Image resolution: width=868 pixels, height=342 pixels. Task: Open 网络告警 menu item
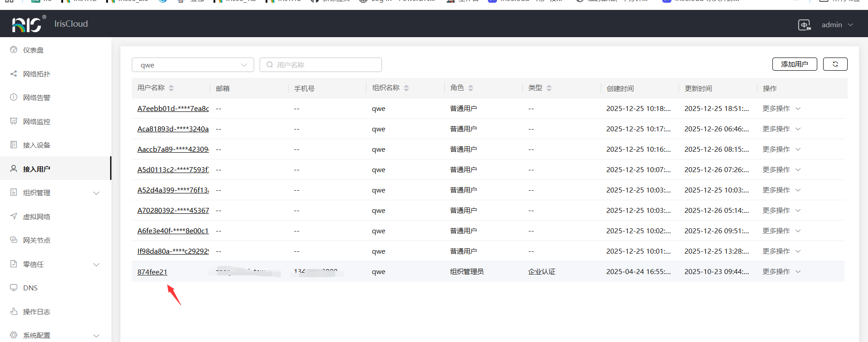click(x=55, y=97)
